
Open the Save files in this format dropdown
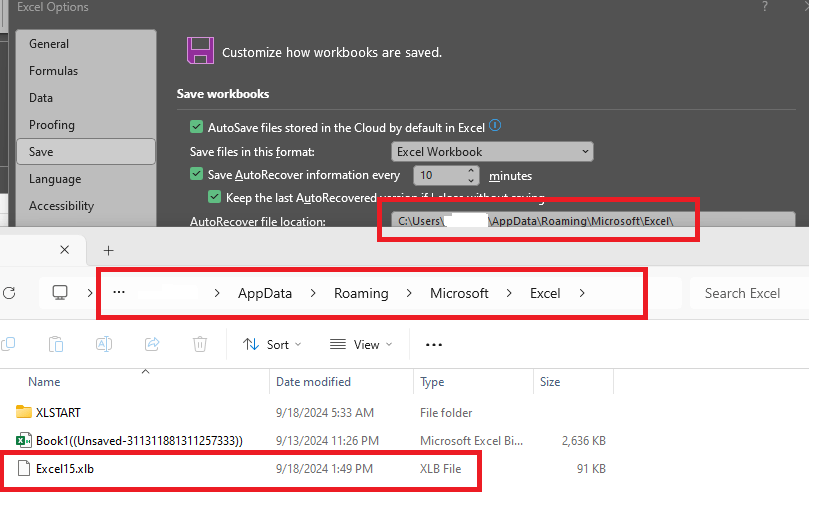pos(492,152)
